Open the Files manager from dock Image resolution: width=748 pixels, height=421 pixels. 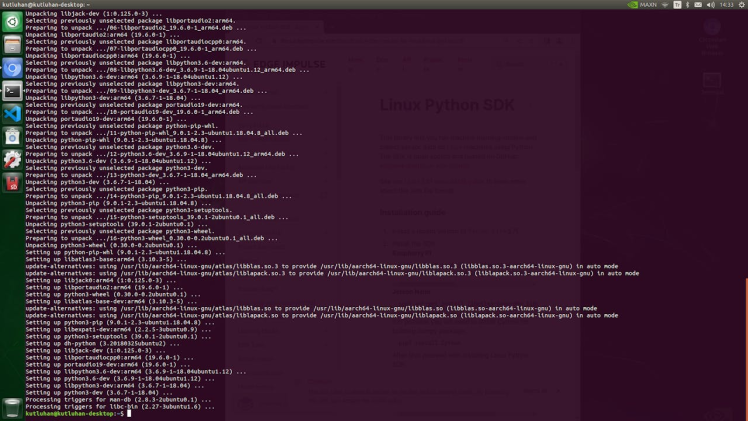pyautogui.click(x=12, y=45)
